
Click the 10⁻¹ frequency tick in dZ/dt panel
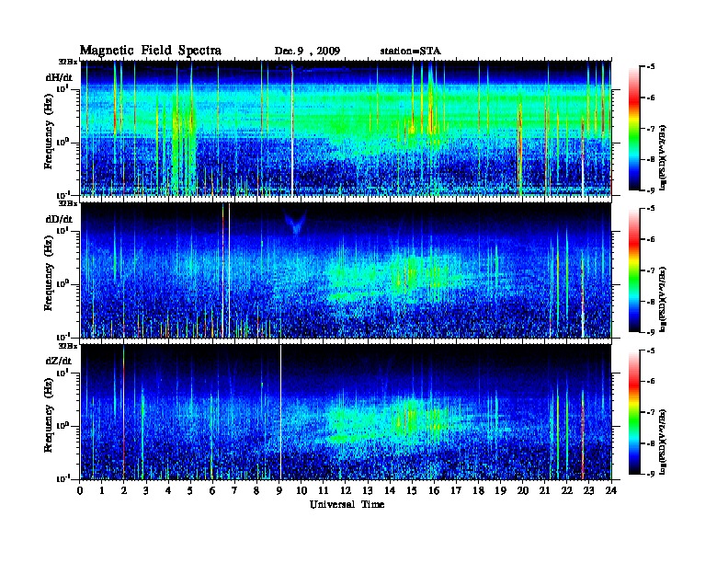tap(63, 478)
